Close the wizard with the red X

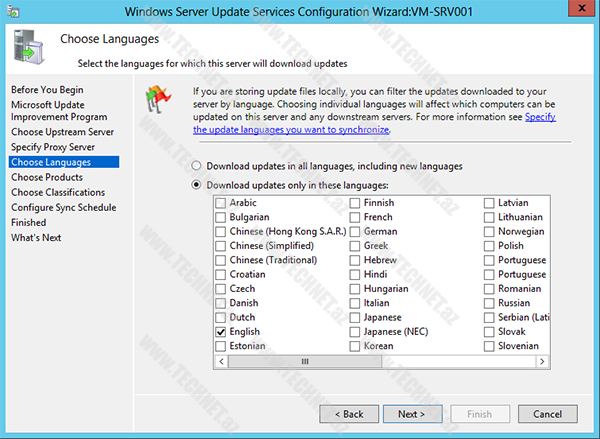pyautogui.click(x=582, y=8)
